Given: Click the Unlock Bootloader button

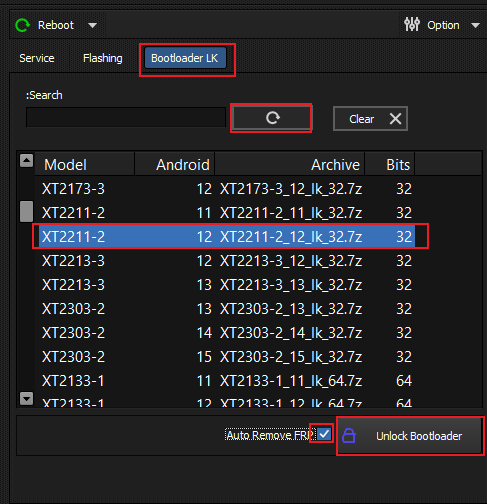Looking at the screenshot, I should tap(410, 436).
